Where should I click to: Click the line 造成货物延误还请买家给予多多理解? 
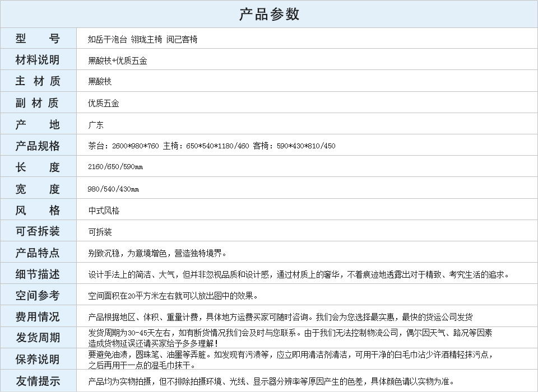pos(153,343)
